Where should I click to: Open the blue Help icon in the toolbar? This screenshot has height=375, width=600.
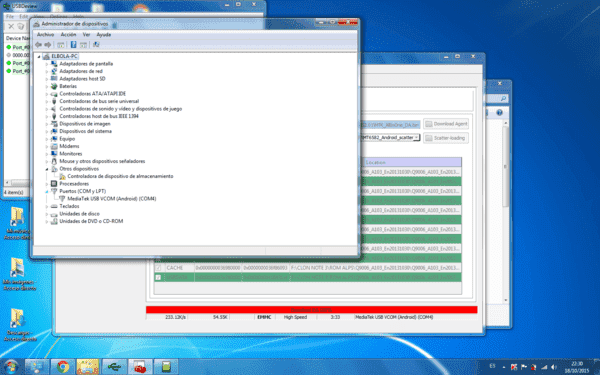(73, 45)
